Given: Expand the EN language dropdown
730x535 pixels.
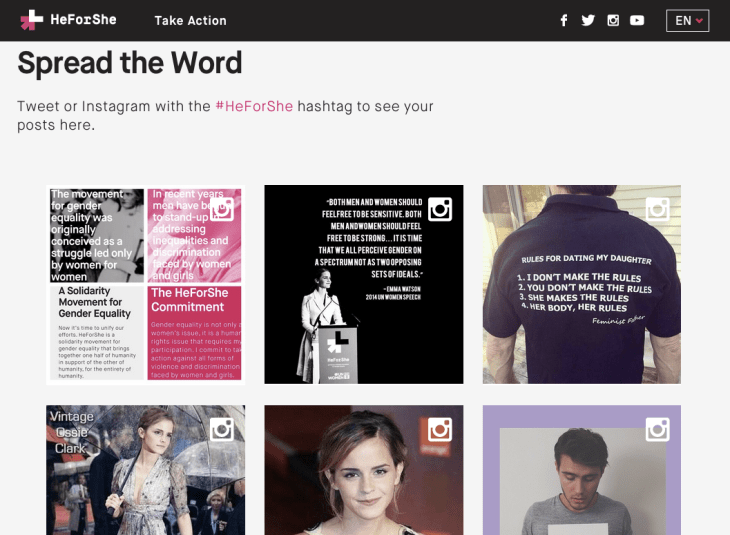Looking at the screenshot, I should (x=688, y=20).
